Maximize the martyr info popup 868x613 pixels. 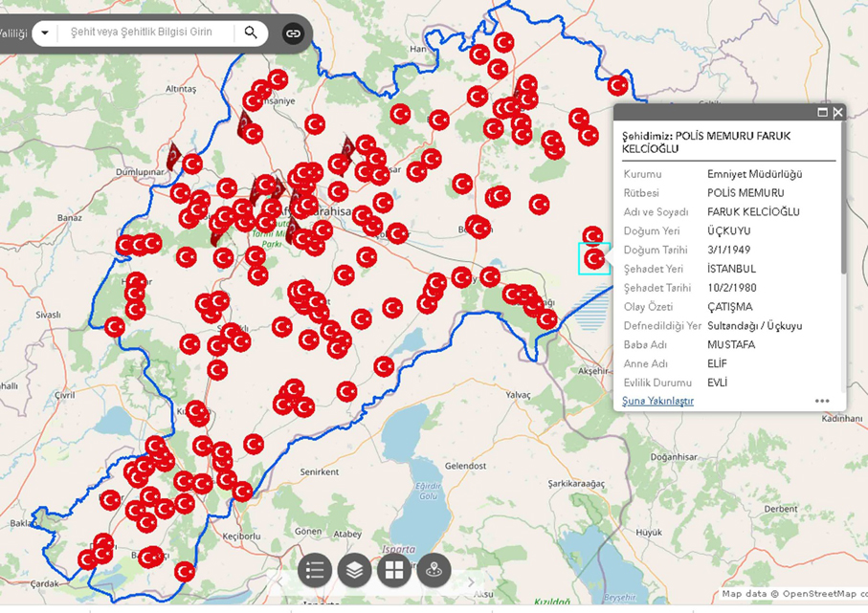click(823, 112)
